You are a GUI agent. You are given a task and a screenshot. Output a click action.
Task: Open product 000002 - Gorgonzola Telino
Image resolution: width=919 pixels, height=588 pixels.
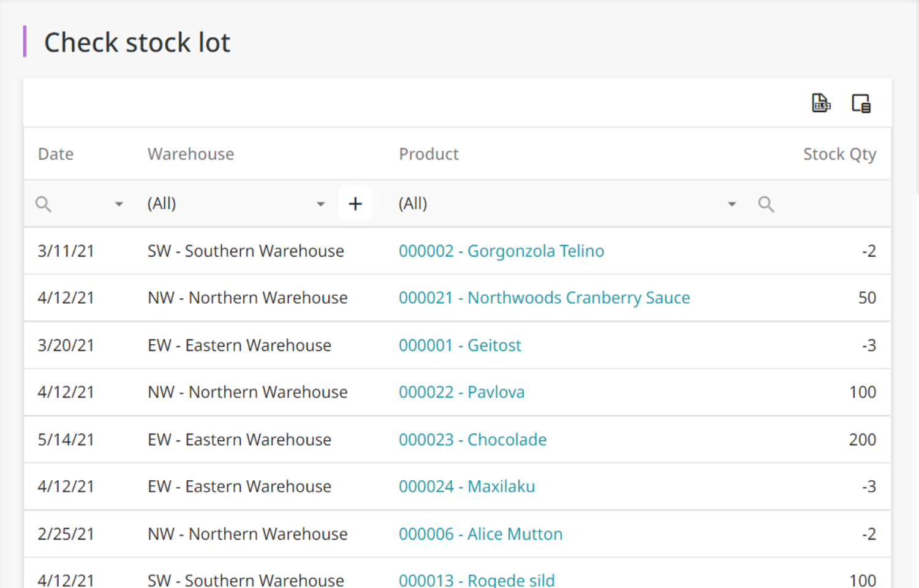[501, 251]
